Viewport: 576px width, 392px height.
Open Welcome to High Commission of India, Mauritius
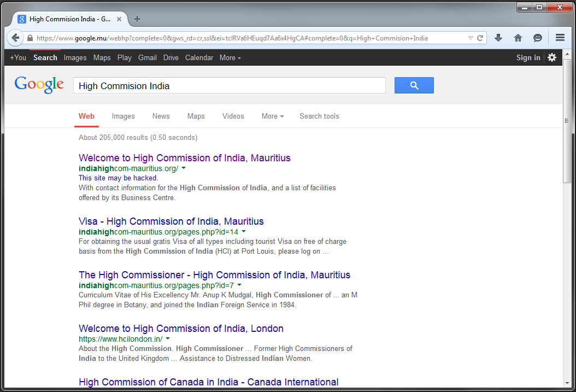click(184, 158)
